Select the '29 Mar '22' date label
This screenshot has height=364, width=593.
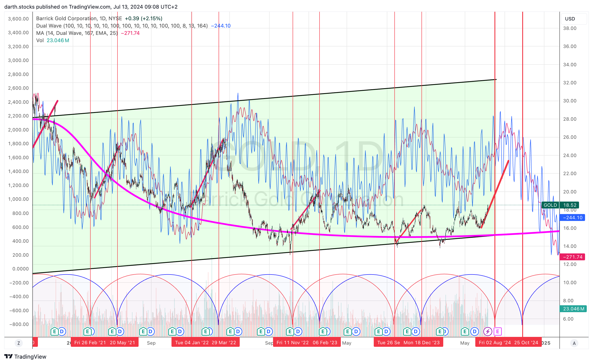(224, 342)
